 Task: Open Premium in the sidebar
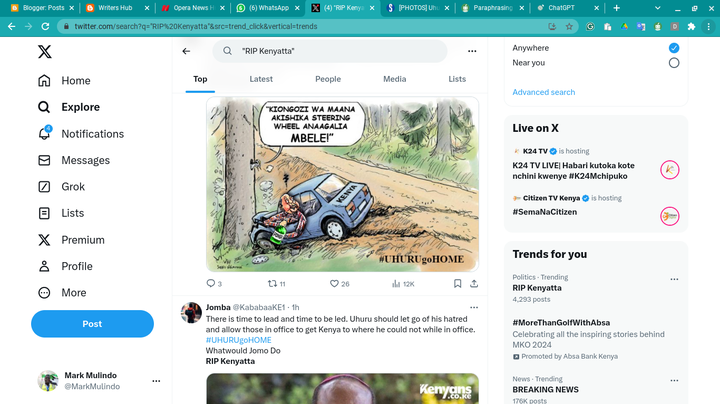[71, 240]
